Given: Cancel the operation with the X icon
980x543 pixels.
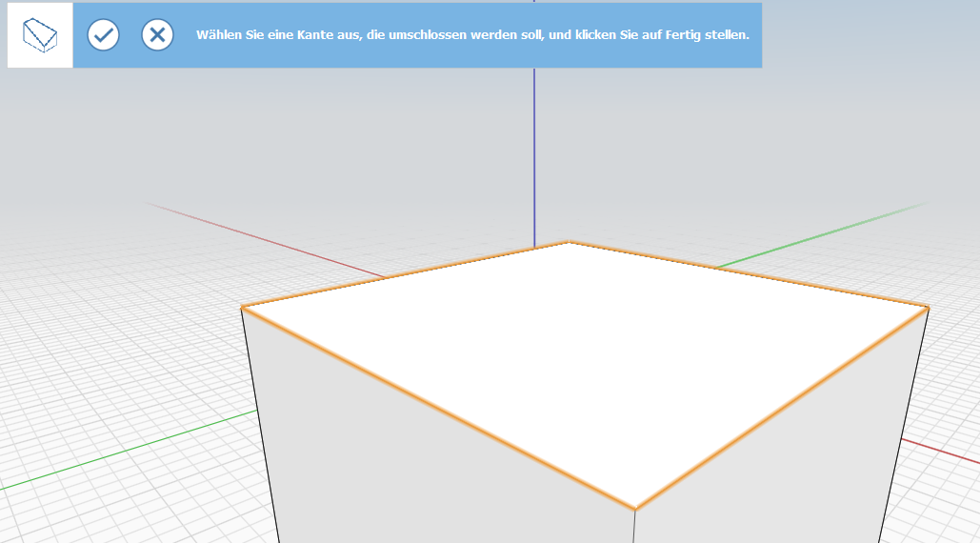Looking at the screenshot, I should pyautogui.click(x=157, y=35).
